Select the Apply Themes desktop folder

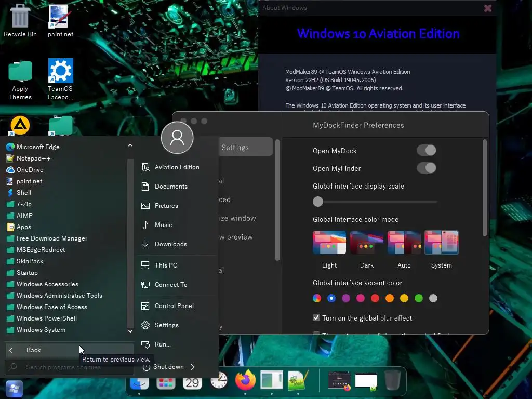pyautogui.click(x=20, y=80)
